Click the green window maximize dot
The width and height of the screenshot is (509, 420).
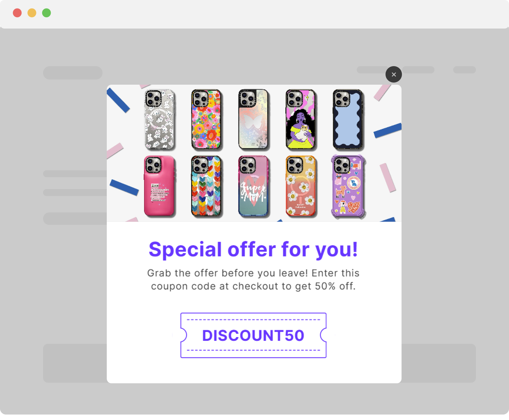coord(46,13)
